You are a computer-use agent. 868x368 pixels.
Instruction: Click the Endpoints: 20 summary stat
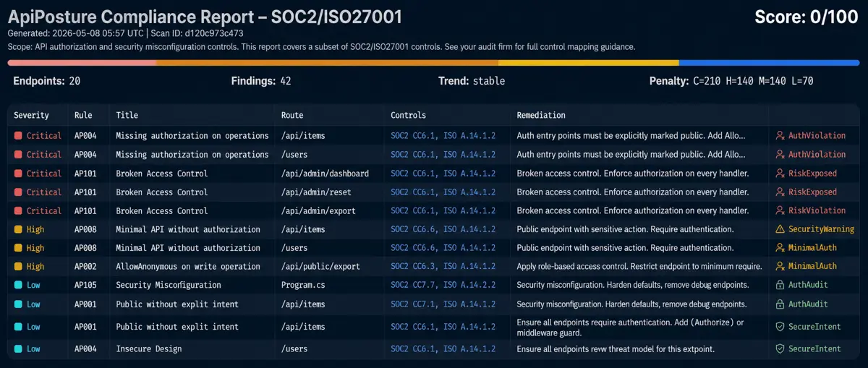pos(46,81)
